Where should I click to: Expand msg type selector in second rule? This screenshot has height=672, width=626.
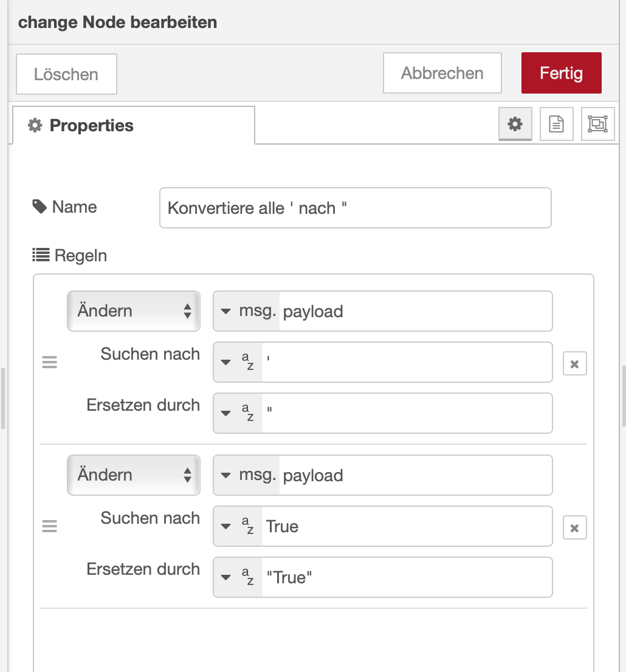247,475
